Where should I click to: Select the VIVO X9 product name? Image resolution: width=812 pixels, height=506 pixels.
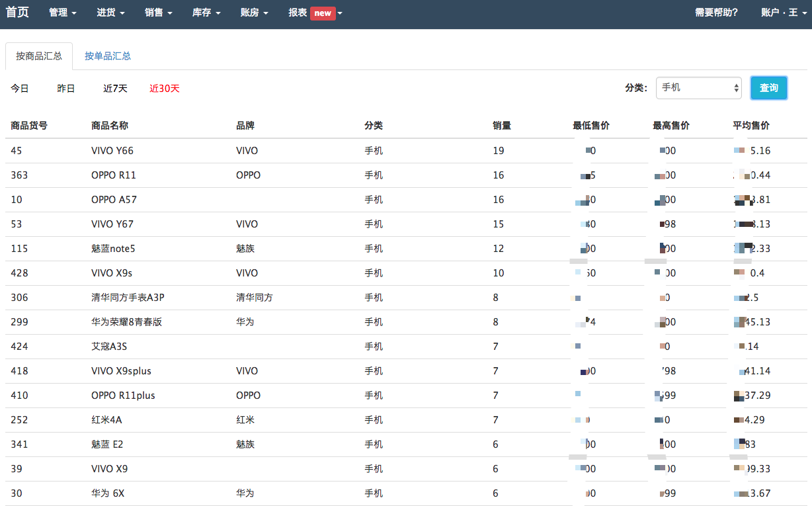click(110, 469)
